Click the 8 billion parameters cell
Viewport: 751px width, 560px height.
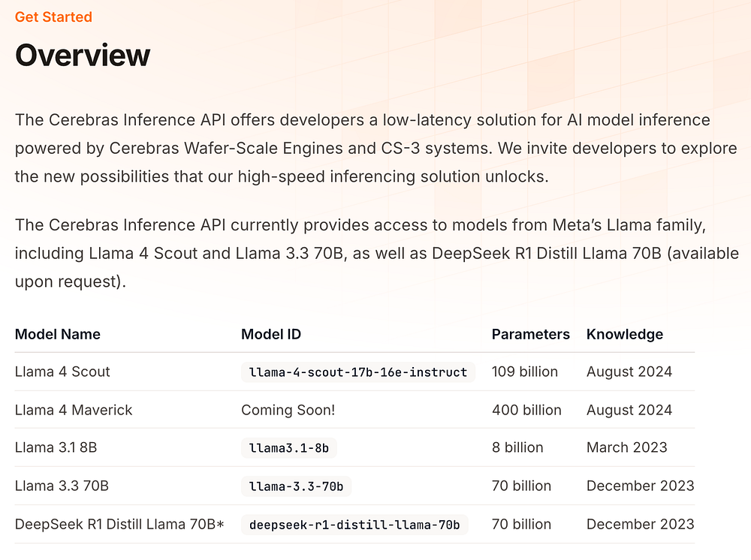click(x=517, y=447)
